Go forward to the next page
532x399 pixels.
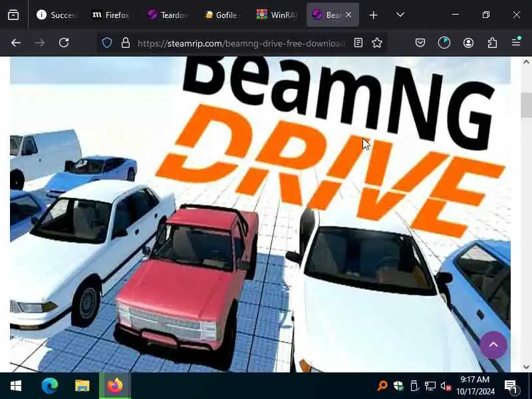click(x=40, y=43)
